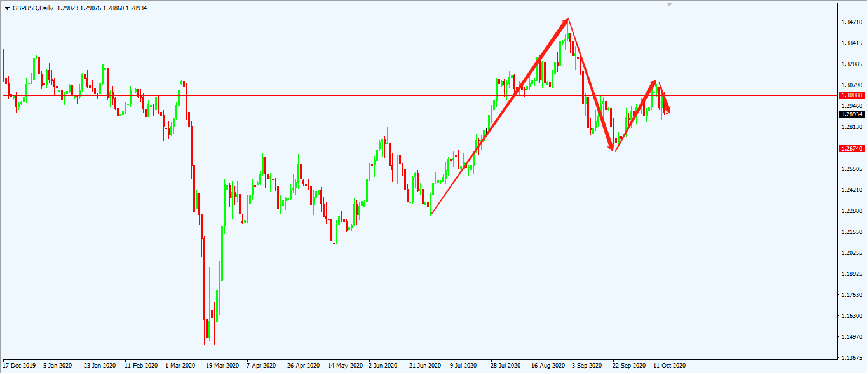The width and height of the screenshot is (868, 374).
Task: Click the 9 Jul 2020 date label
Action: click(x=464, y=366)
